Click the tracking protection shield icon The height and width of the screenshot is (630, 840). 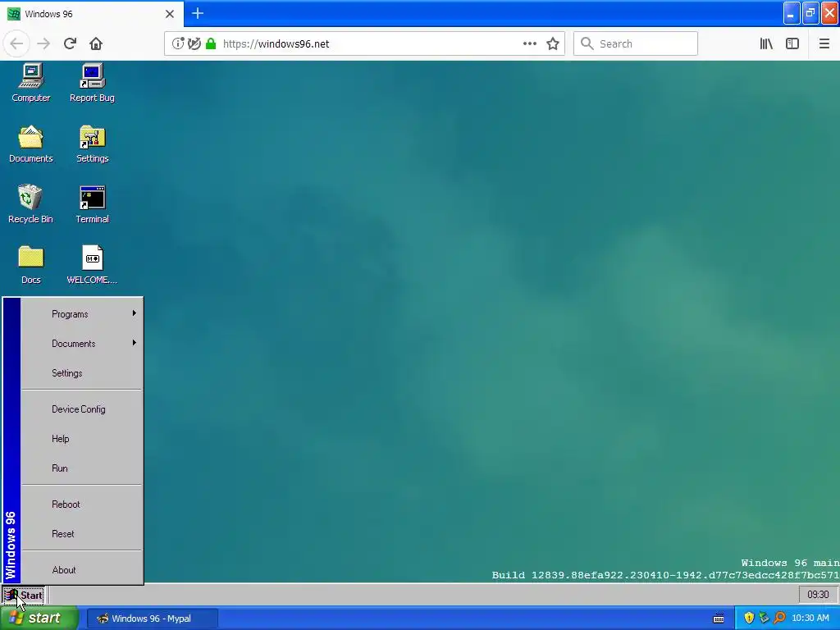tap(194, 43)
